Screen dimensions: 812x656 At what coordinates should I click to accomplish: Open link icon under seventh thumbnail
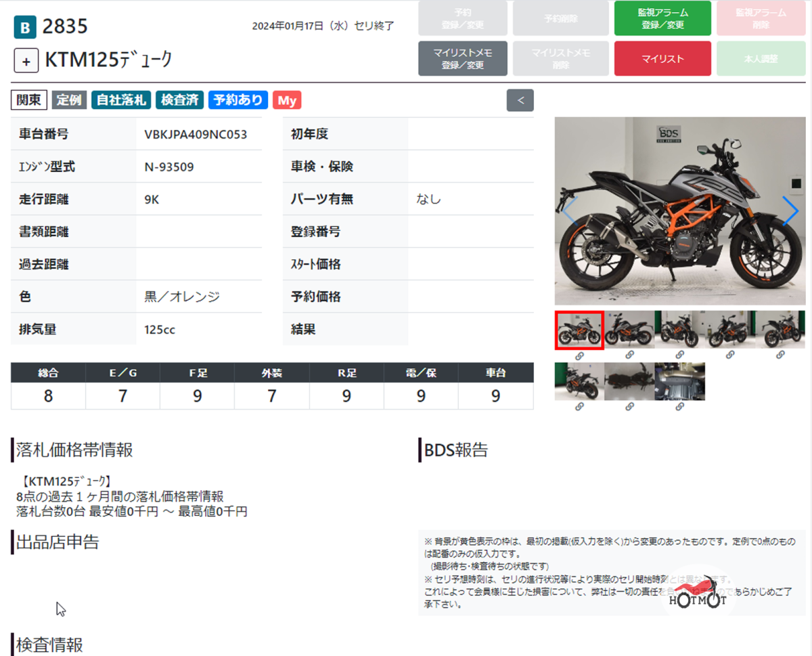pos(629,406)
